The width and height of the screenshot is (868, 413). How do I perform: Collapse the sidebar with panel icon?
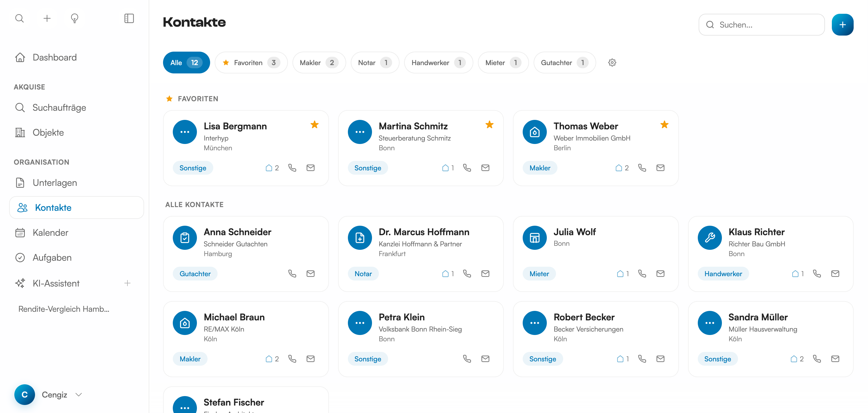(x=129, y=18)
